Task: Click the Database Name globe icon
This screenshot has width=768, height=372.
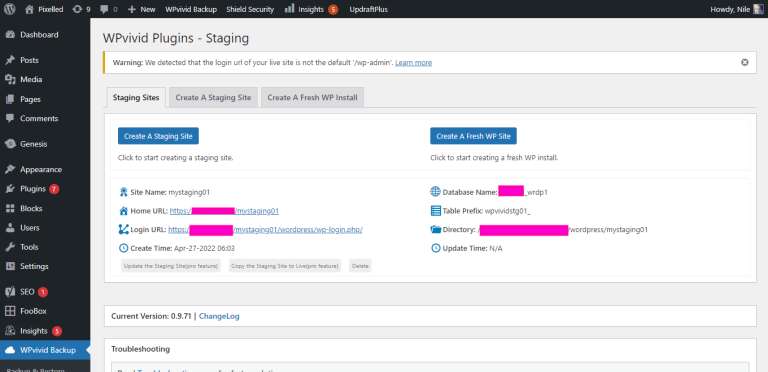Action: [x=435, y=192]
